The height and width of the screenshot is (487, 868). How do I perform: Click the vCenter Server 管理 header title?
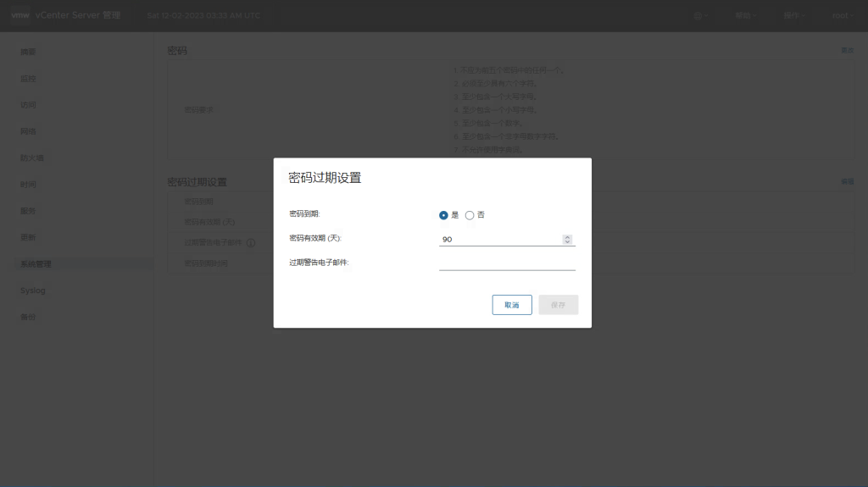[77, 15]
